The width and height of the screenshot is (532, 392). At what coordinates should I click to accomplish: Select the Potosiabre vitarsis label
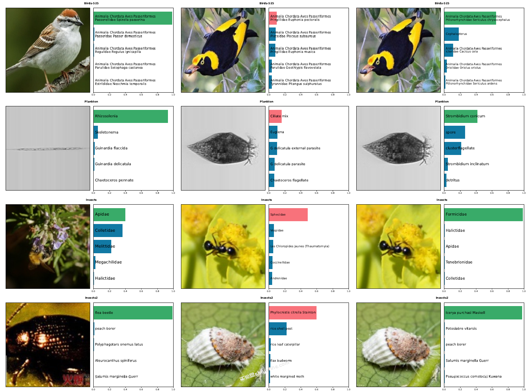coord(461,329)
